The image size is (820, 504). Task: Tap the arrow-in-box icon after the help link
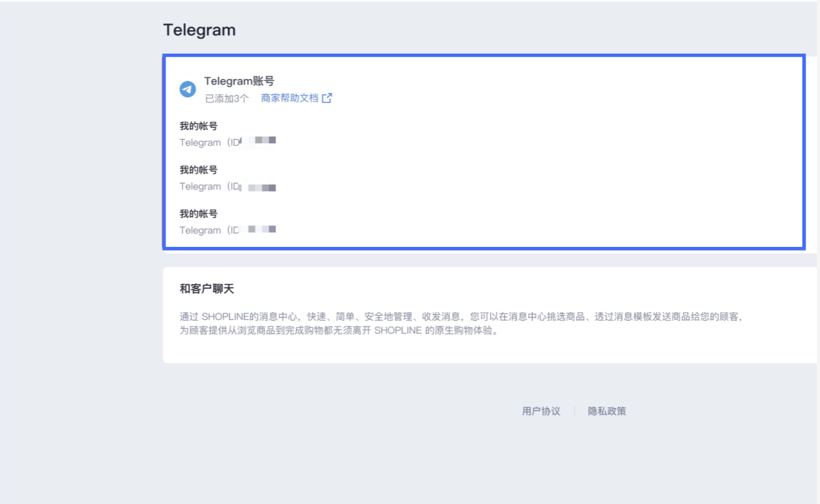[x=327, y=98]
